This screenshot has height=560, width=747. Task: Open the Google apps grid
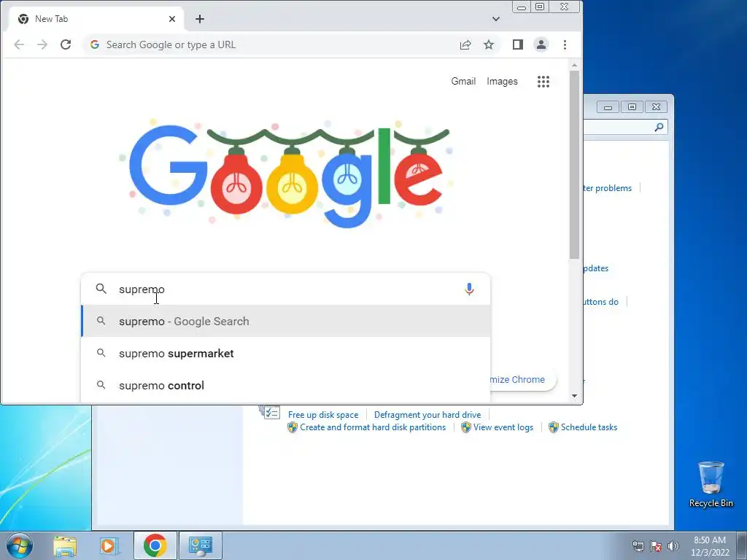click(x=543, y=82)
